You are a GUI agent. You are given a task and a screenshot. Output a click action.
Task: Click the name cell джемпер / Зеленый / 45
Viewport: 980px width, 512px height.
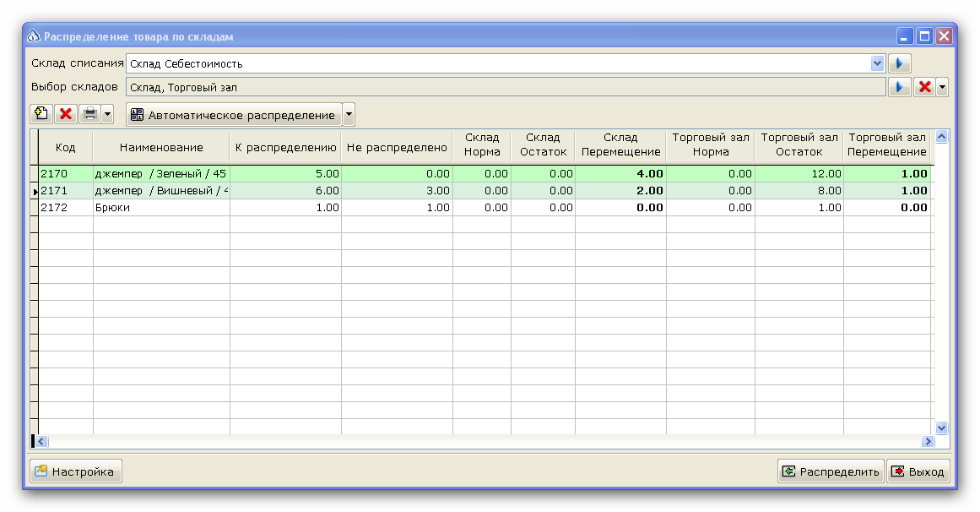click(x=161, y=174)
